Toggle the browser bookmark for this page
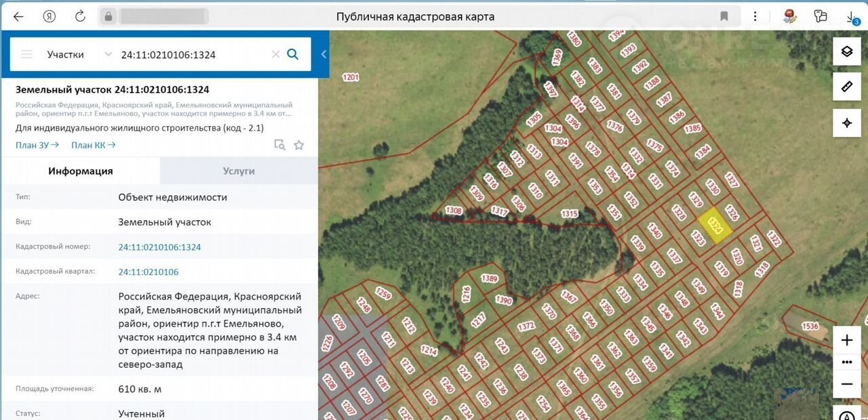 click(x=724, y=16)
